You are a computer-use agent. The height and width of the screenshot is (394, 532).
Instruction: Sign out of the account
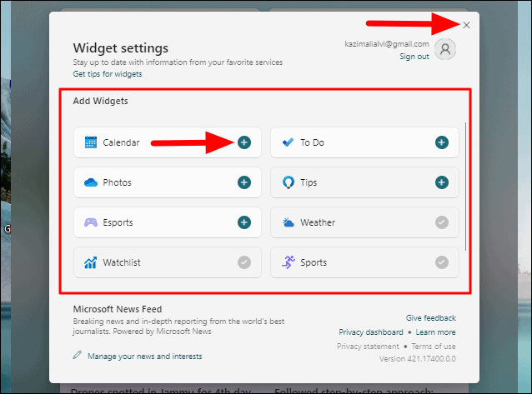(x=414, y=57)
